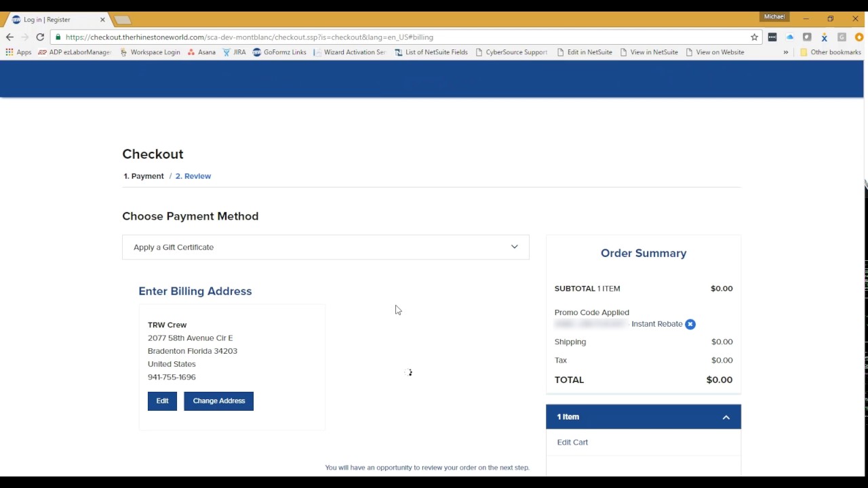
Task: Click the secure padlock icon in address bar
Action: pos(58,37)
